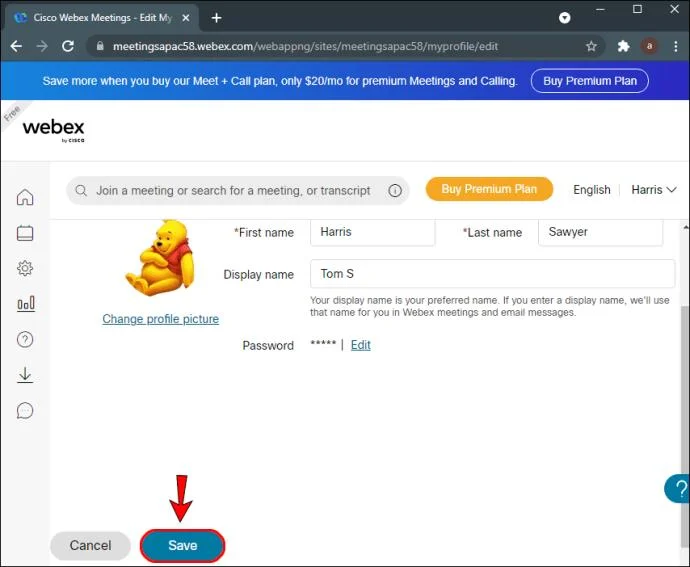The image size is (690, 567).
Task: Bookmark this page with the star icon
Action: click(591, 46)
